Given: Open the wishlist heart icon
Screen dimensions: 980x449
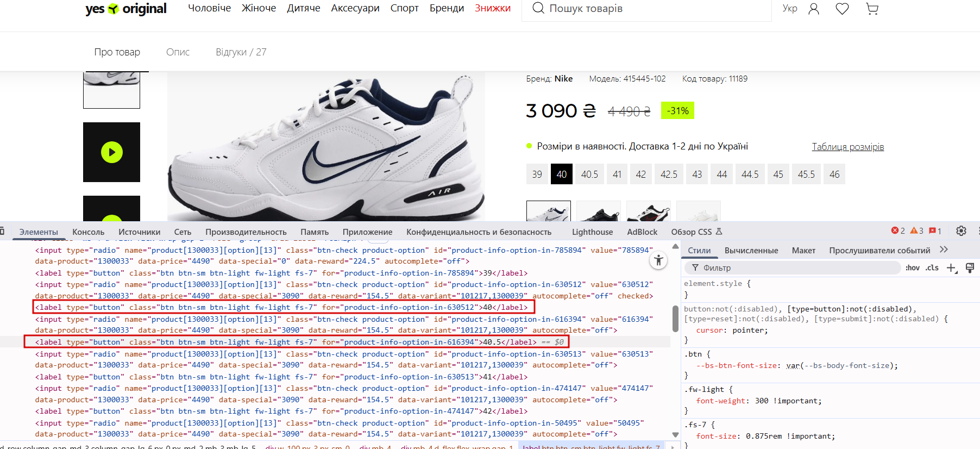Looking at the screenshot, I should tap(842, 9).
